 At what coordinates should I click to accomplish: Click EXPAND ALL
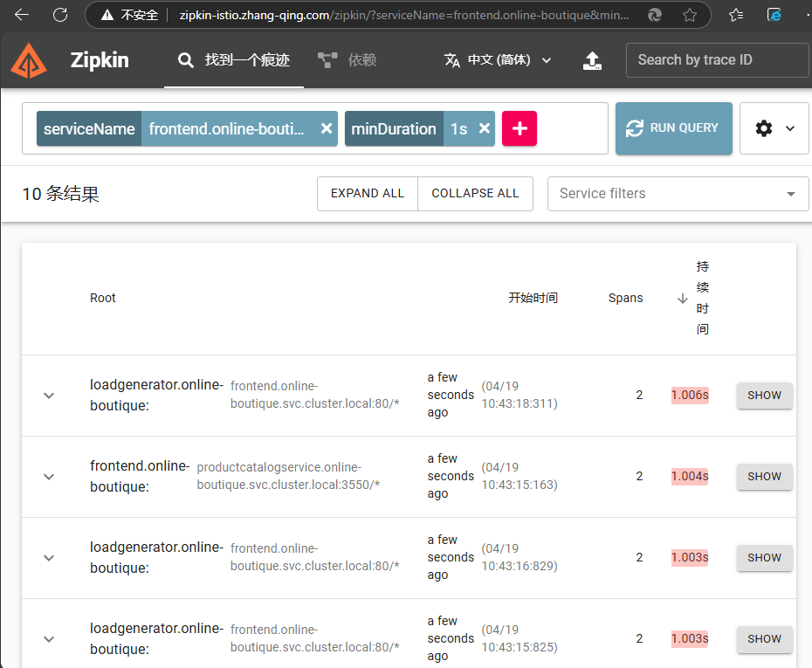(368, 194)
